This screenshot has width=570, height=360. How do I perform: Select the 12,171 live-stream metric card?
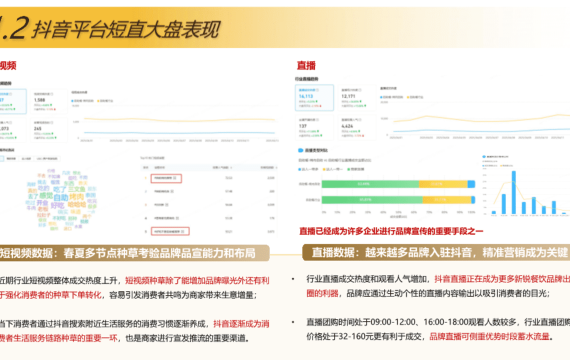356,97
